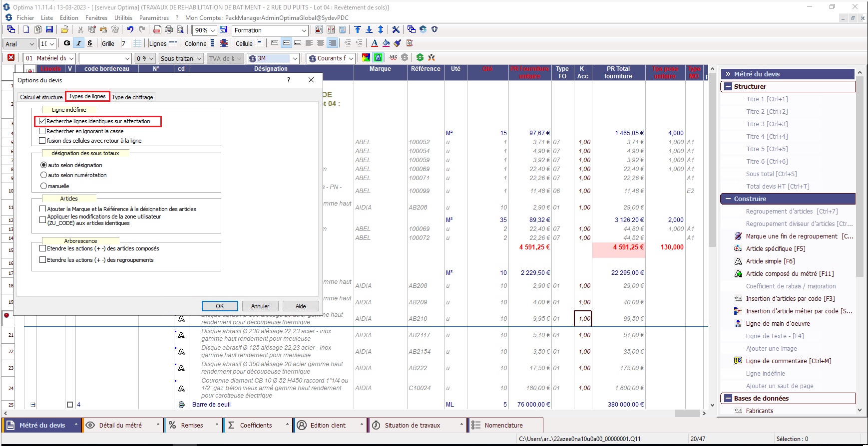Open the Fichier menu

point(25,18)
